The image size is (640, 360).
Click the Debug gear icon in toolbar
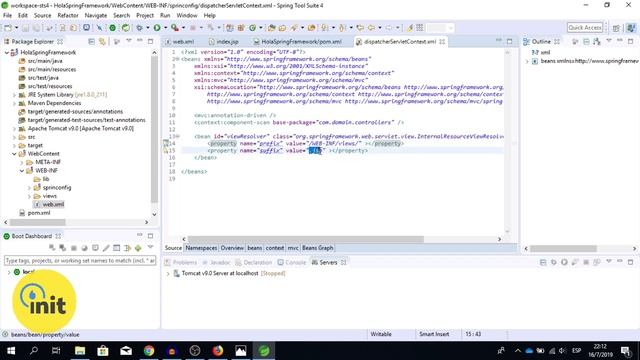point(140,28)
